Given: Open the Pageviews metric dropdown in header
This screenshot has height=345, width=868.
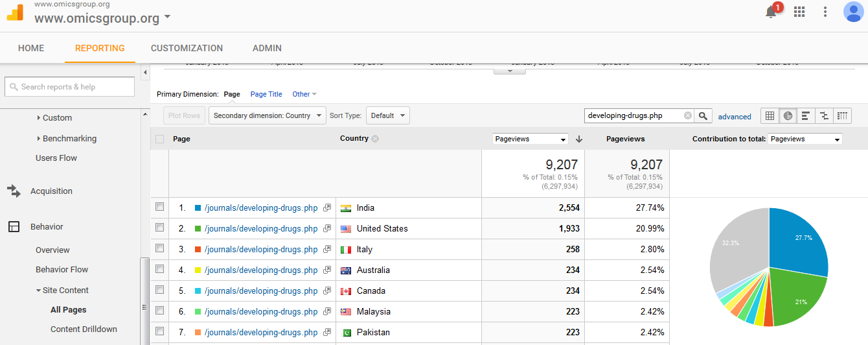Looking at the screenshot, I should [531, 139].
